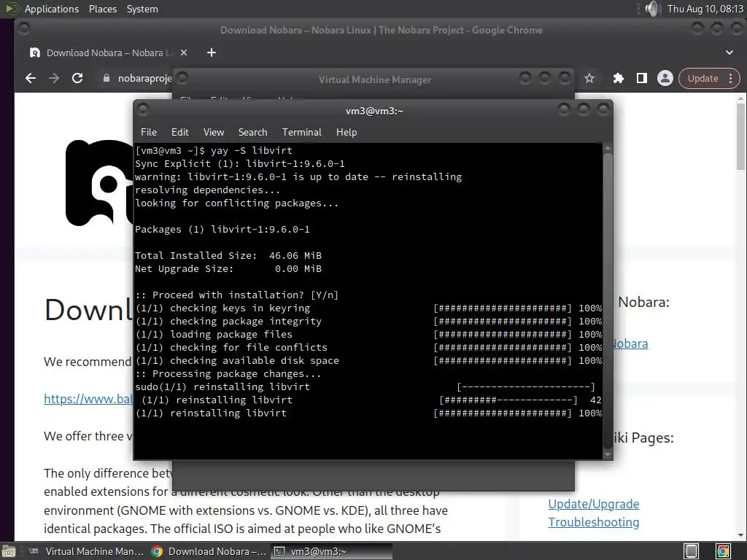Close the Download Nobara tab
The width and height of the screenshot is (747, 560).
click(184, 52)
